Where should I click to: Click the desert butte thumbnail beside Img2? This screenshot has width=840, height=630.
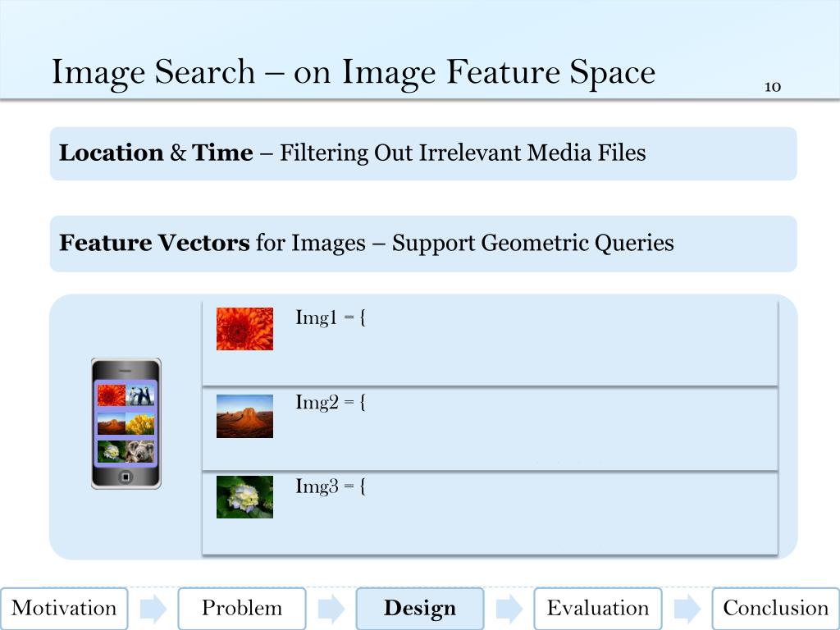click(x=244, y=416)
